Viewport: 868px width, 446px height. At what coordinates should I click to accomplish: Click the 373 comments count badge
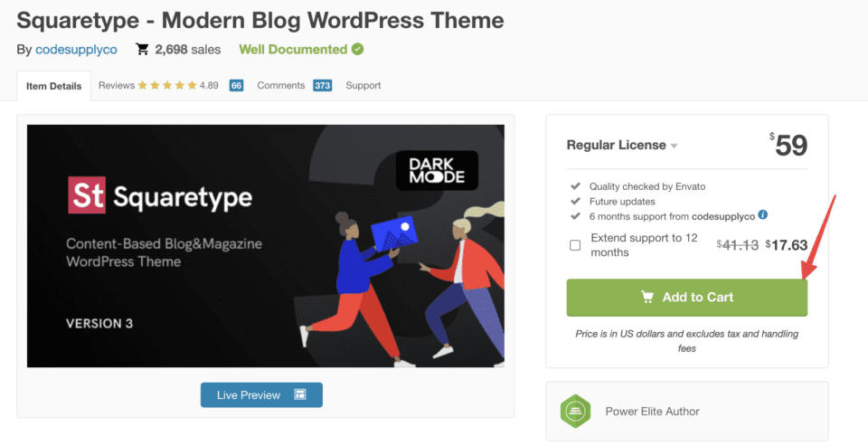322,86
